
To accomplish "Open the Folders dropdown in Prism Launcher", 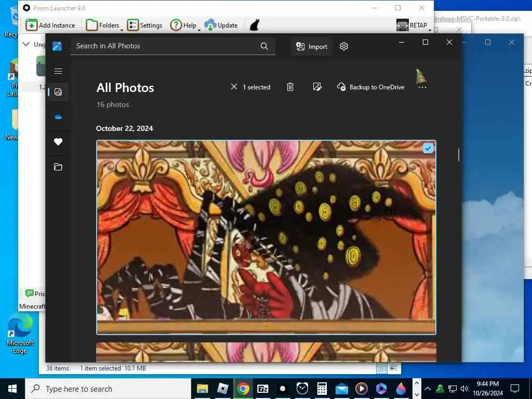I will click(x=104, y=25).
